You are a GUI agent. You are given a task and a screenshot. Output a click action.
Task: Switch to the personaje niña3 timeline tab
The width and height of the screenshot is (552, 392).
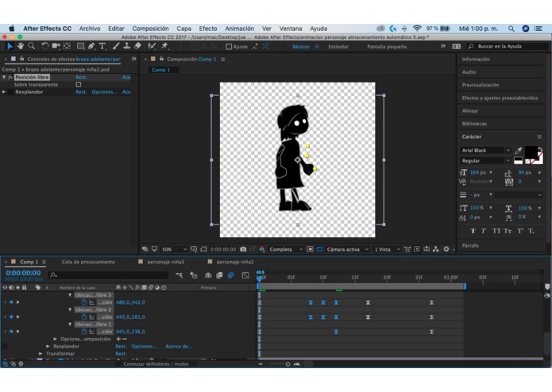165,262
